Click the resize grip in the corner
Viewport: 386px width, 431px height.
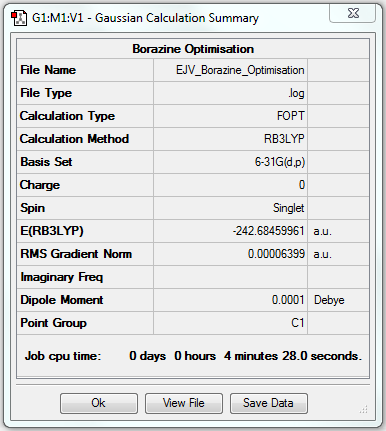[x=364, y=409]
